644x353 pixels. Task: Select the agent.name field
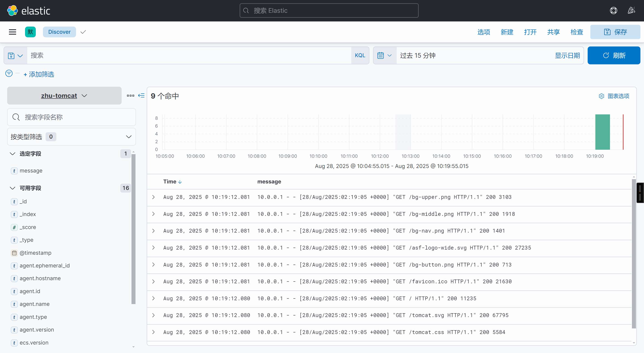(34, 304)
